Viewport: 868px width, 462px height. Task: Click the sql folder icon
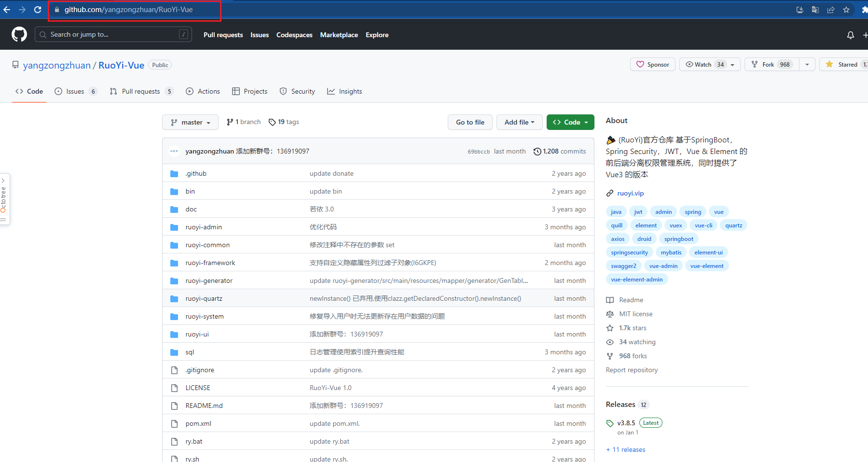click(174, 352)
